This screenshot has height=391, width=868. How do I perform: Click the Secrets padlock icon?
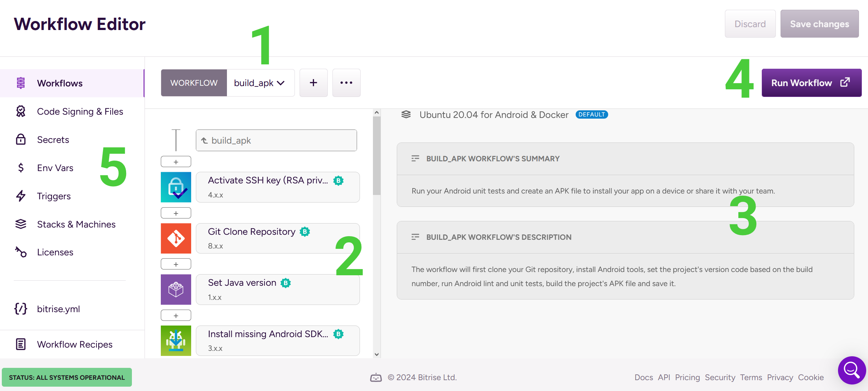[21, 140]
